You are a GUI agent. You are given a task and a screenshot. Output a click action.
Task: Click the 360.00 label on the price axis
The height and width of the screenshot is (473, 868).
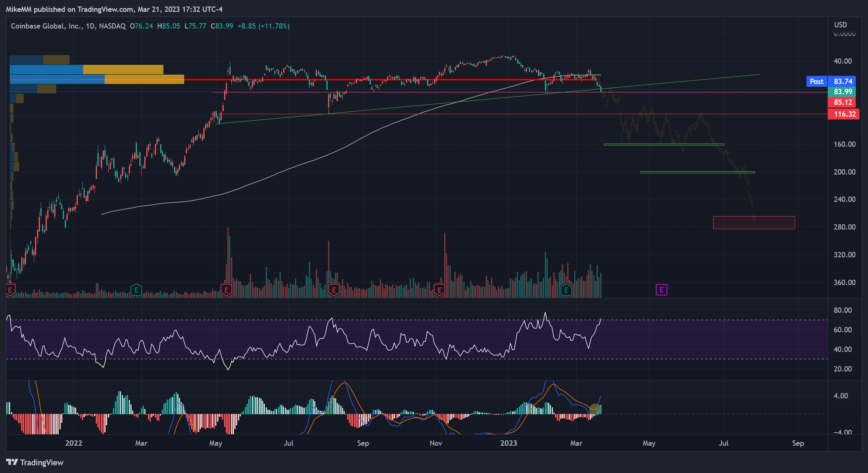(x=844, y=283)
